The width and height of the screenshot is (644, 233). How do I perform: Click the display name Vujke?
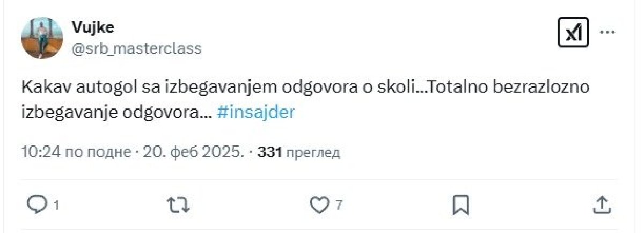(92, 27)
